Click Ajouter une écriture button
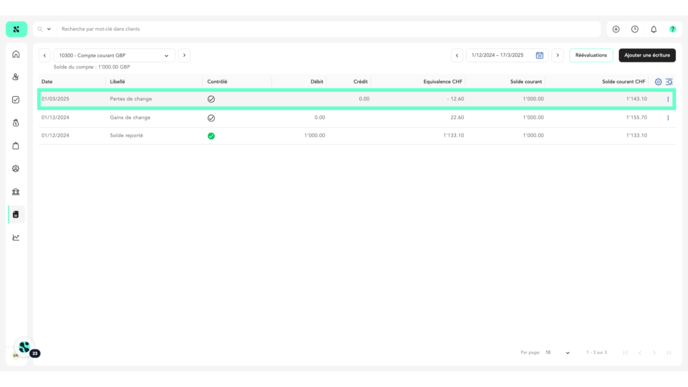Viewport: 688px width, 387px height. [647, 55]
